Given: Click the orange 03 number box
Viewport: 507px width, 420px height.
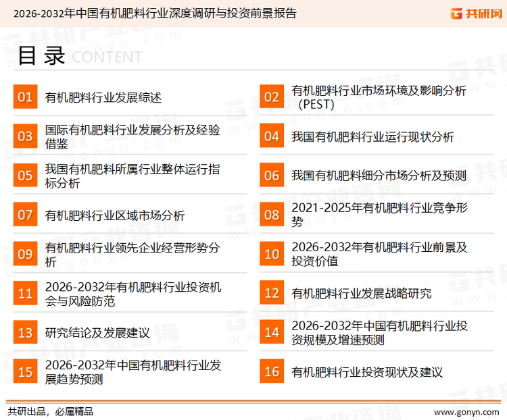Looking at the screenshot, I should pyautogui.click(x=25, y=136).
